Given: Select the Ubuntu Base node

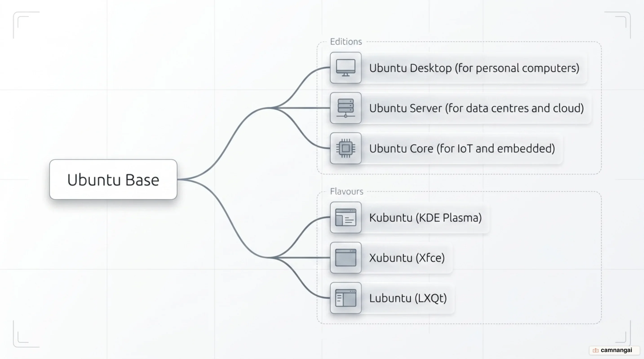Looking at the screenshot, I should point(113,179).
